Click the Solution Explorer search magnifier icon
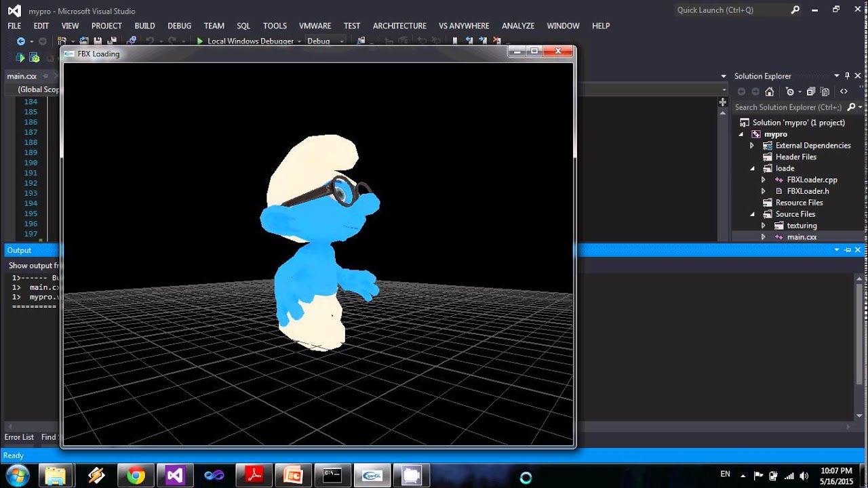This screenshot has width=868, height=488. coord(851,107)
